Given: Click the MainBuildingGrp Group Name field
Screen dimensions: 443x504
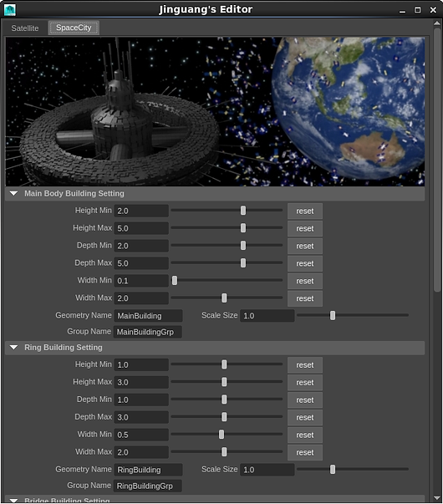Looking at the screenshot, I should [x=148, y=332].
